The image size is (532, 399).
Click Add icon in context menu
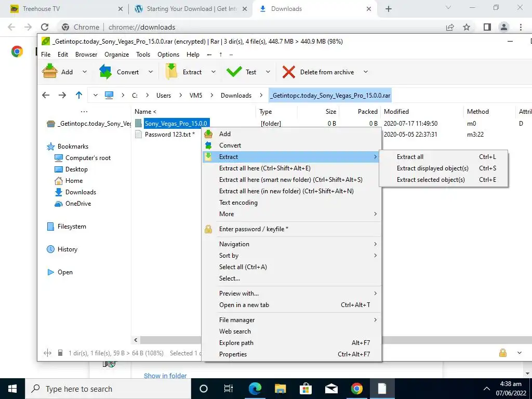coord(208,134)
